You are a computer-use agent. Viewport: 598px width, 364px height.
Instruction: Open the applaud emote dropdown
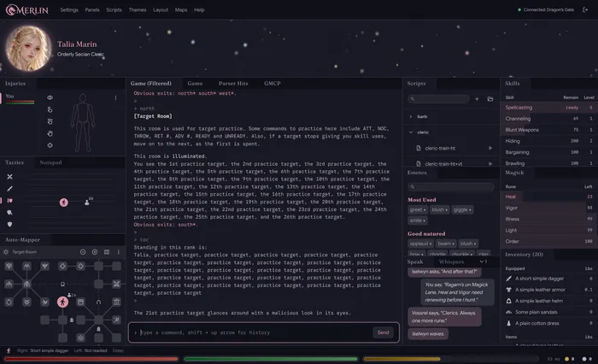[x=421, y=244]
